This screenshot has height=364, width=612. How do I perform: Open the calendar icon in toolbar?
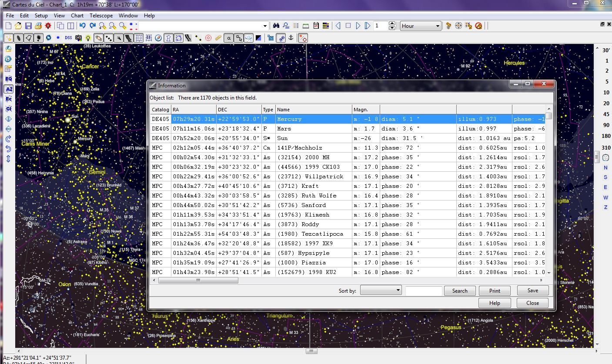[x=316, y=26]
